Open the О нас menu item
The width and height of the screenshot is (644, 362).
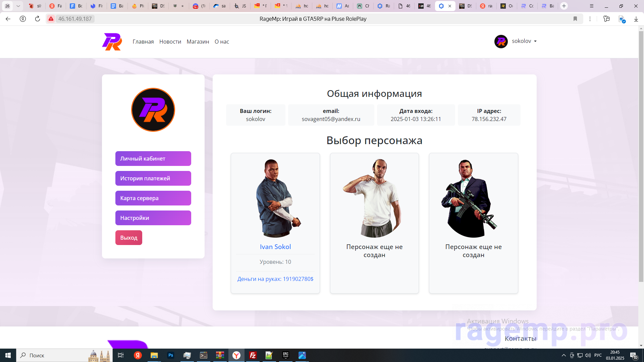pyautogui.click(x=222, y=42)
